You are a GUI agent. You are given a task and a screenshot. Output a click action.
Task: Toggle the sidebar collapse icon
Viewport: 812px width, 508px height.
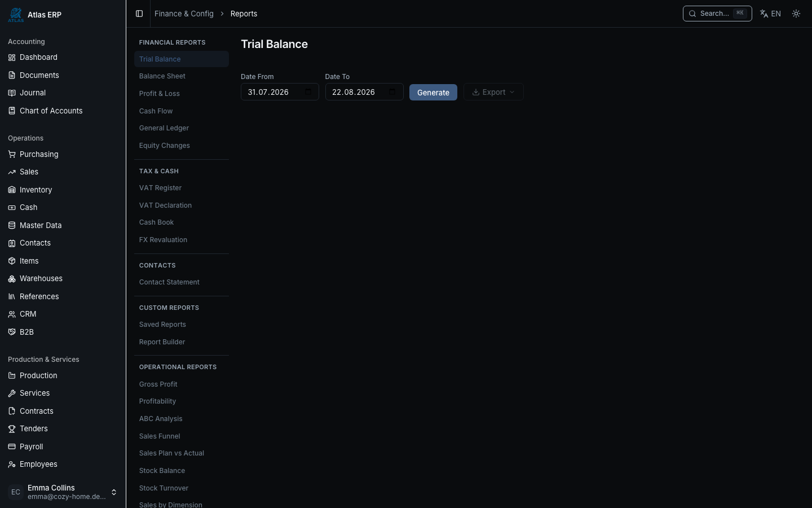click(139, 14)
